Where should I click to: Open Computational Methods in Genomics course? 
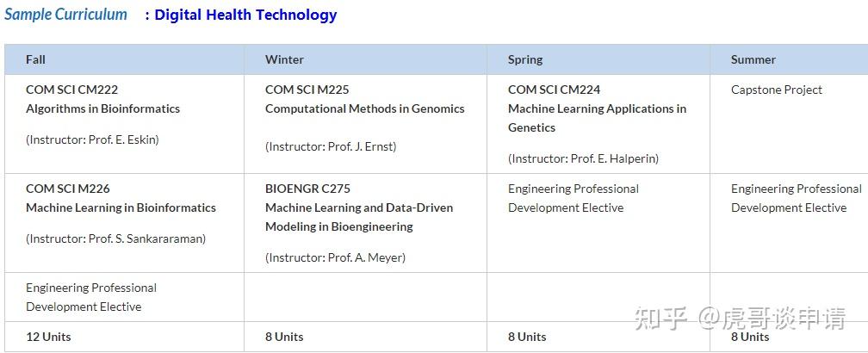pyautogui.click(x=364, y=108)
